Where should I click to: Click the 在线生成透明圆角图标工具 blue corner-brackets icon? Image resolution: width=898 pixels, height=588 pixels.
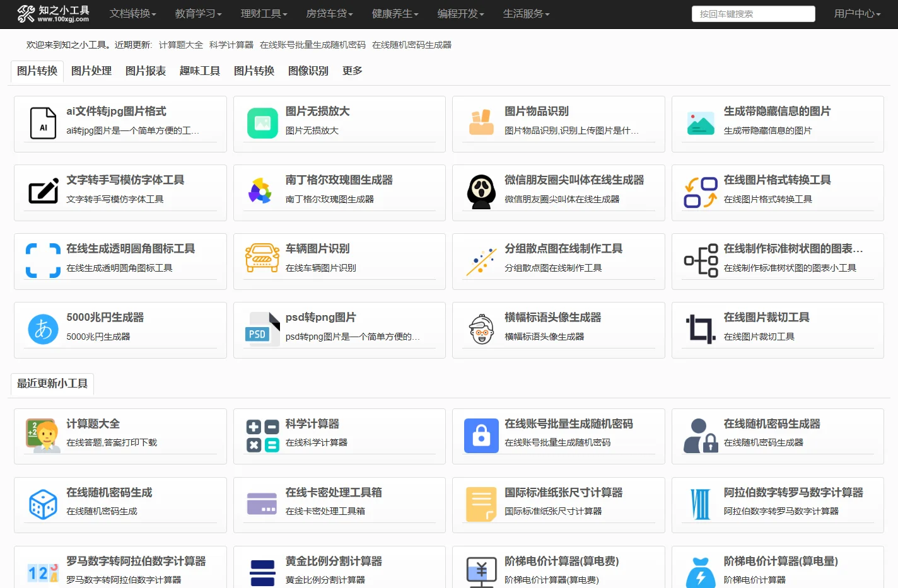pyautogui.click(x=43, y=260)
